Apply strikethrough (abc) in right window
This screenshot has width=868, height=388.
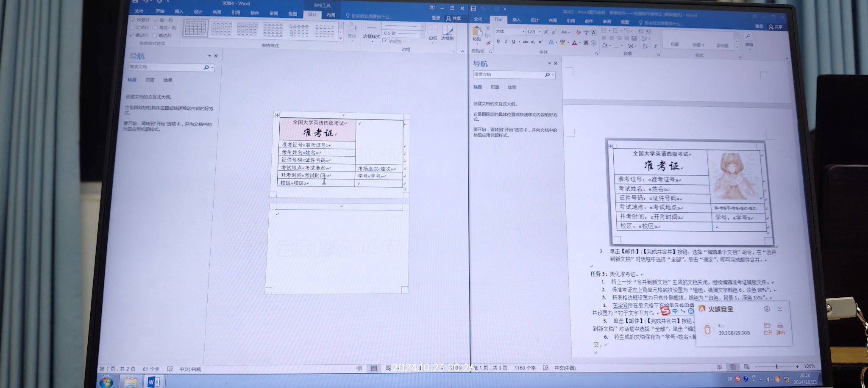pos(526,42)
